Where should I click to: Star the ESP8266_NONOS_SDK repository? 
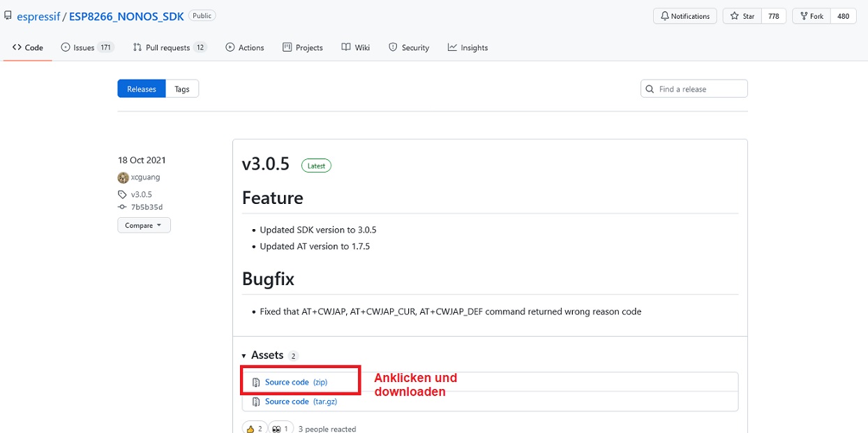click(742, 16)
